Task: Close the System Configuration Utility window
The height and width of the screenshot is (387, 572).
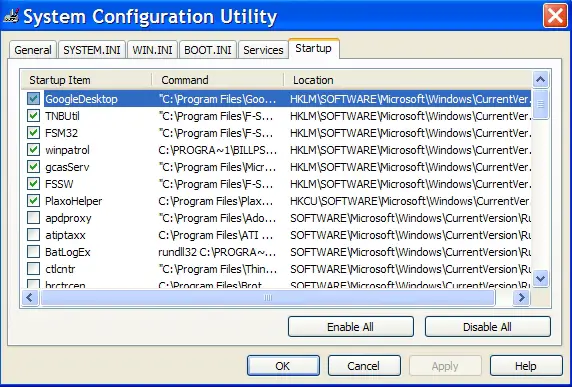Action: pyautogui.click(x=555, y=16)
